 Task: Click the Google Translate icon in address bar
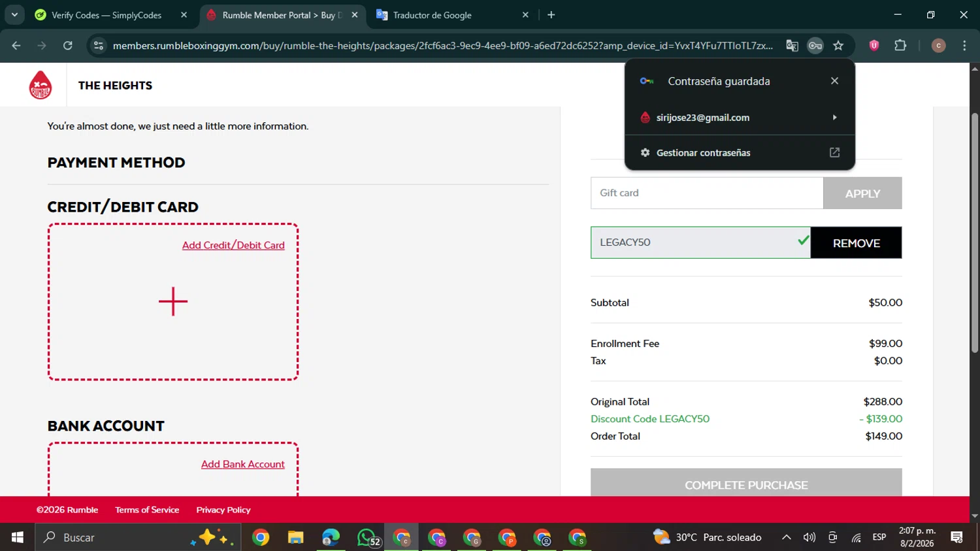792,45
